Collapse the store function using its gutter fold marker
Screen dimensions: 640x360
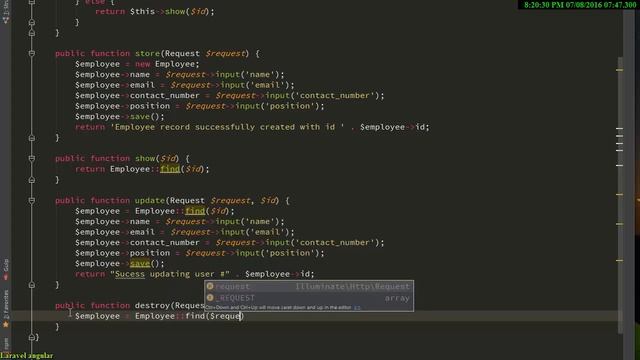click(32, 53)
